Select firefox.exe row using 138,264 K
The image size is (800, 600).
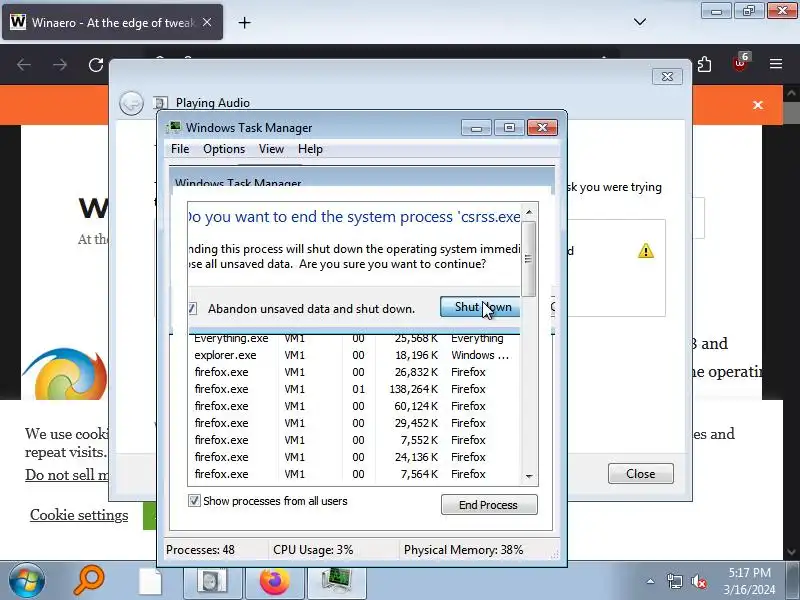click(353, 389)
